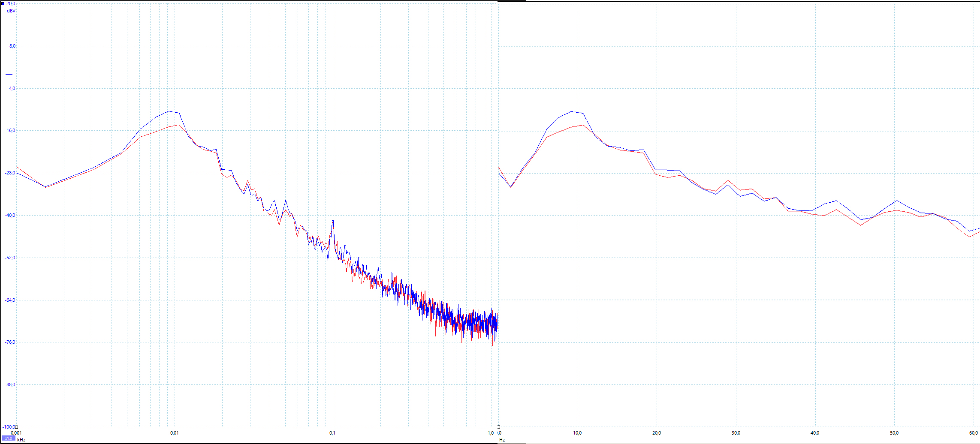Screen dimensions: 980x444
Task: Click the -64,0 vertical axis label
Action: pos(10,300)
